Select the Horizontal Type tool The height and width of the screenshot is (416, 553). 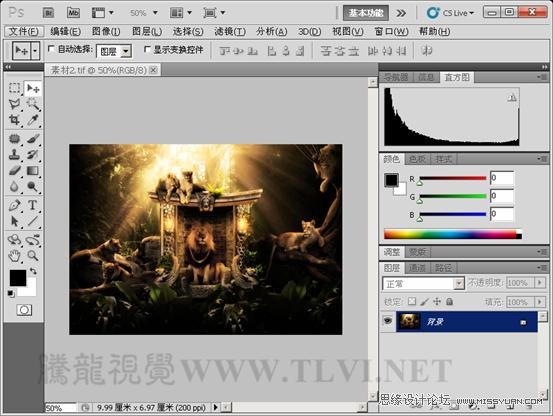pyautogui.click(x=33, y=205)
